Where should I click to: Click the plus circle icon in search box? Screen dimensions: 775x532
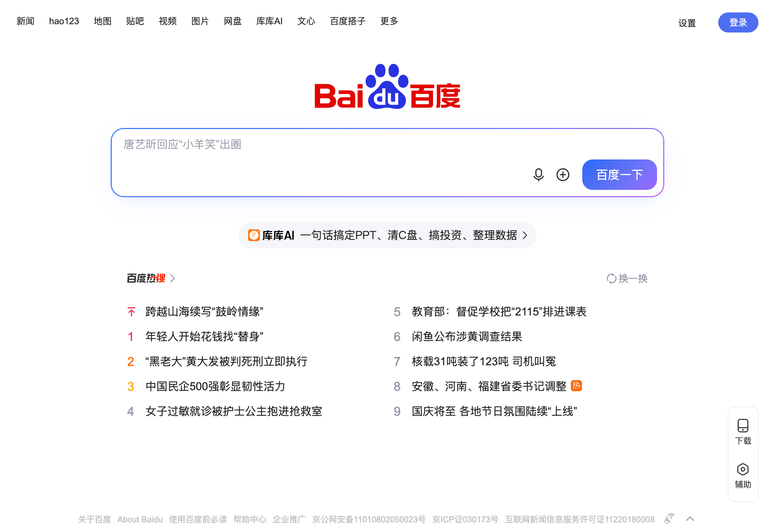coord(563,175)
